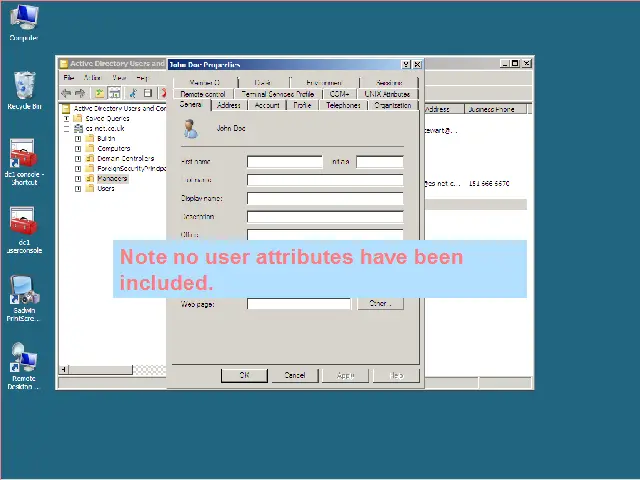
Task: Expand the Computers container
Action: pos(78,149)
